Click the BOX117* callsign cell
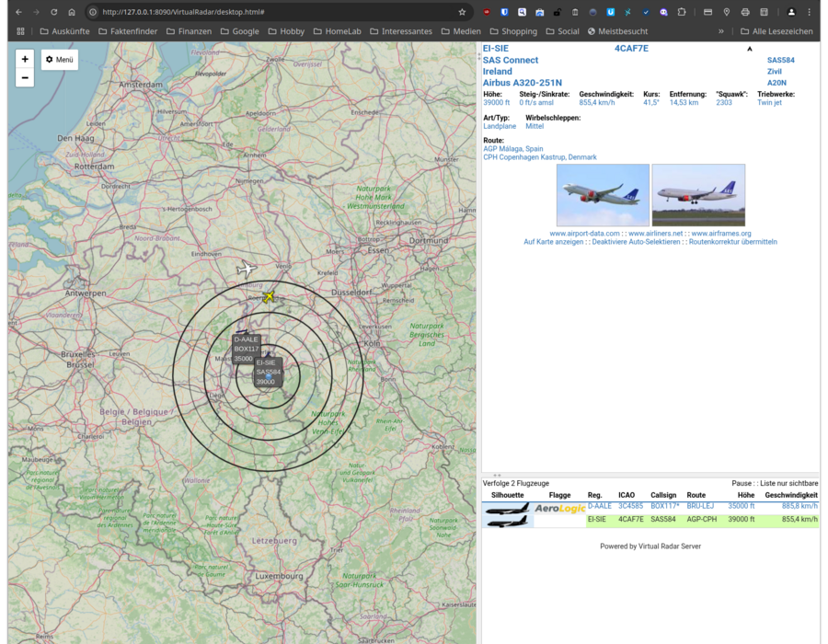This screenshot has width=828, height=644. [665, 506]
